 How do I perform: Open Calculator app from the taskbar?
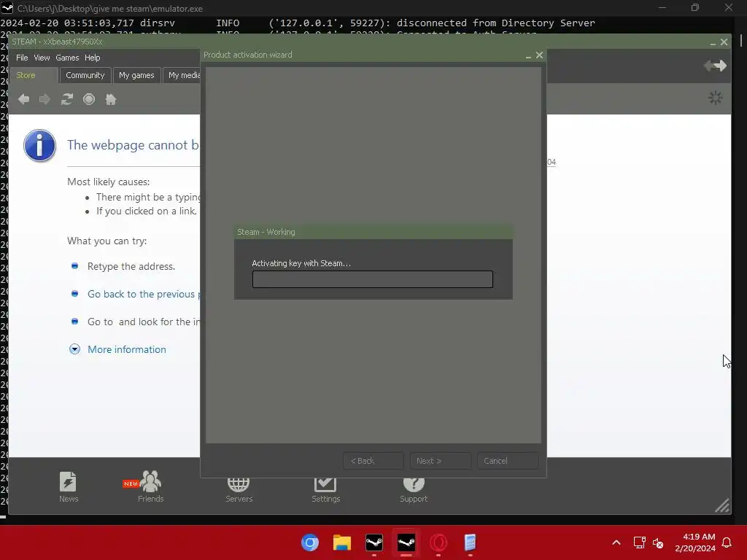[471, 542]
